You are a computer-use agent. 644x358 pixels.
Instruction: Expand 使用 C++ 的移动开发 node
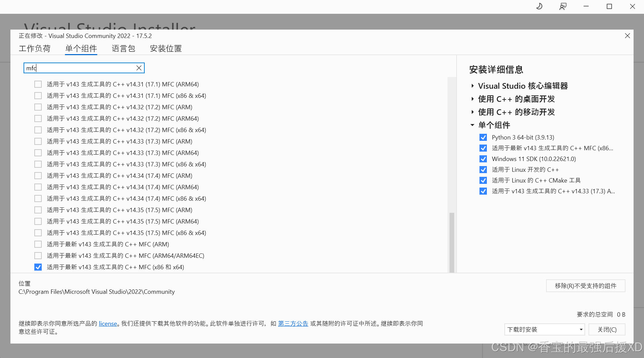click(x=472, y=112)
